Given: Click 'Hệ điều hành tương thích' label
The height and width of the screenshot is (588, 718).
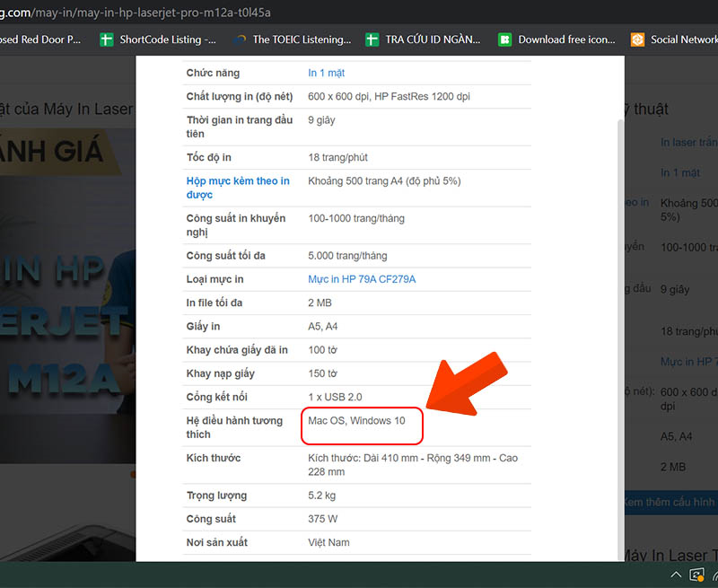Looking at the screenshot, I should pyautogui.click(x=234, y=427).
